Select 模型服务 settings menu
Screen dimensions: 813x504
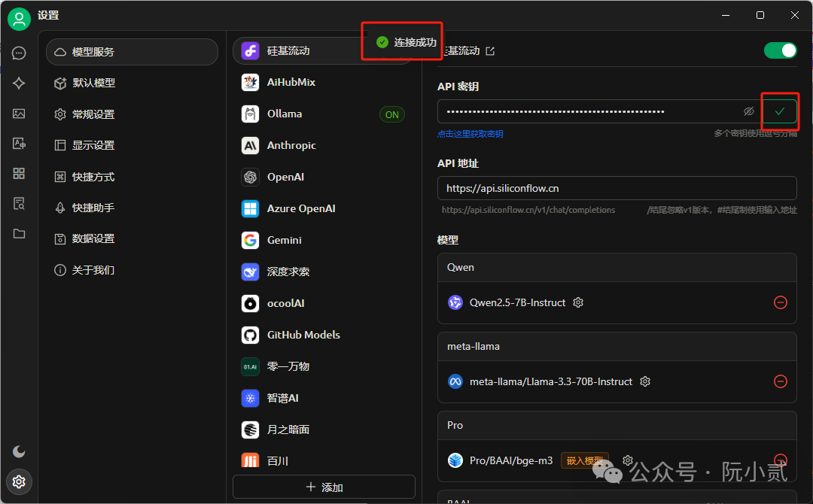(x=132, y=52)
